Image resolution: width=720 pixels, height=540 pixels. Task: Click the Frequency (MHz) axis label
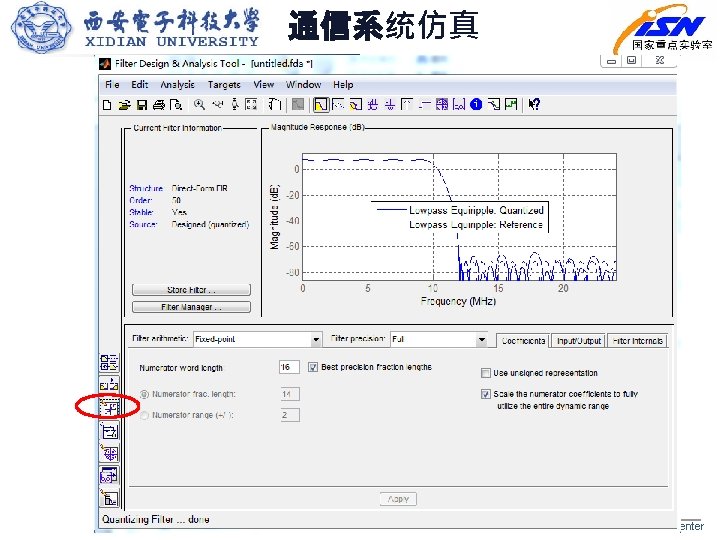pos(458,302)
